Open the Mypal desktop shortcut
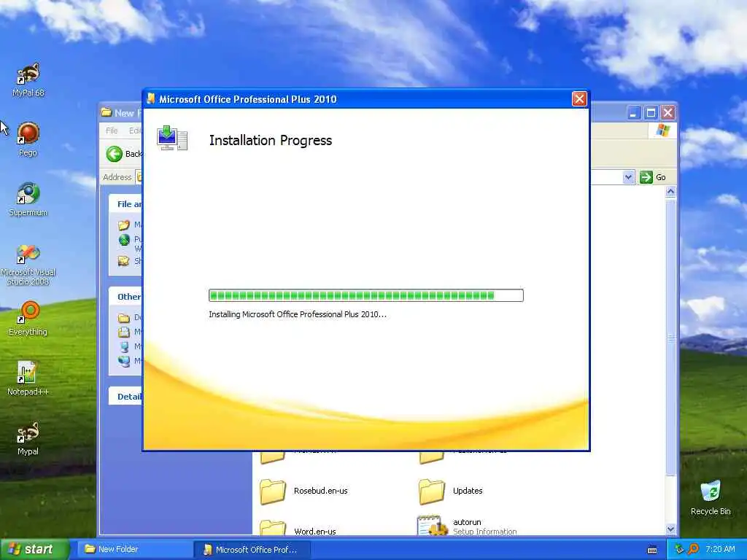The width and height of the screenshot is (747, 560). pyautogui.click(x=28, y=438)
